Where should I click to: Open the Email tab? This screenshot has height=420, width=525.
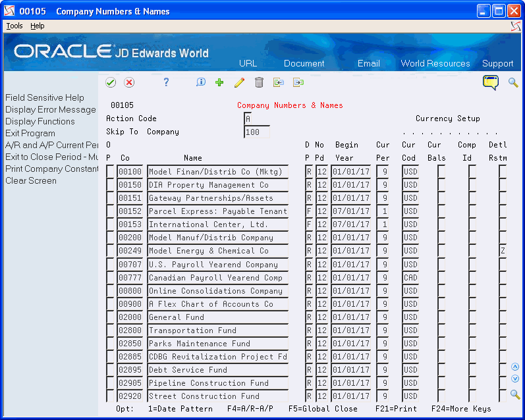tap(369, 64)
